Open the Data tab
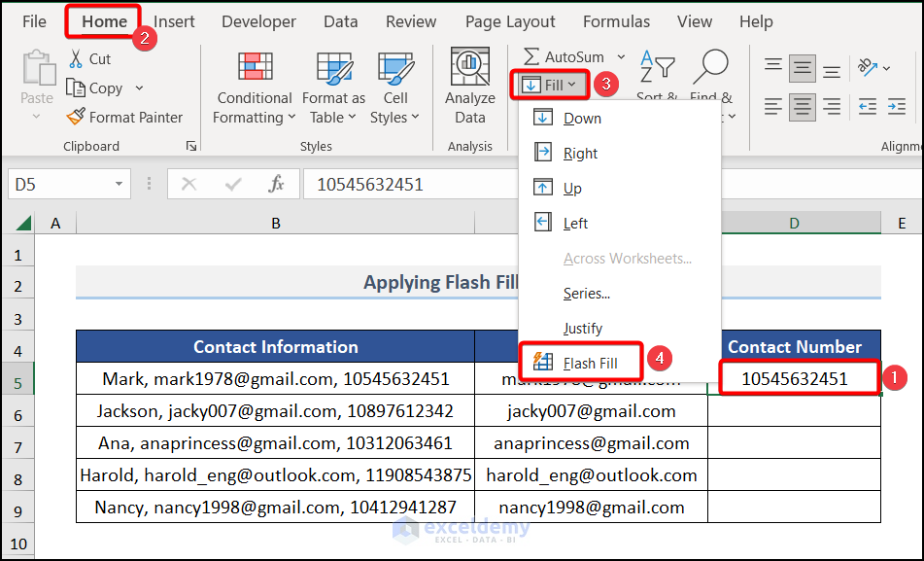The image size is (924, 561). pos(341,21)
